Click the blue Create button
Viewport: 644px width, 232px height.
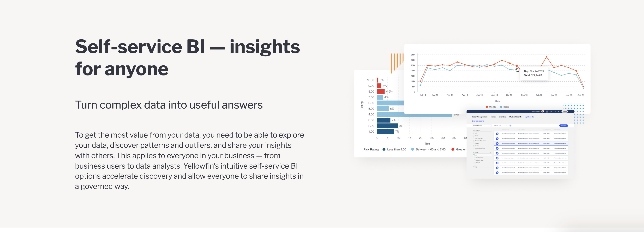point(563,126)
